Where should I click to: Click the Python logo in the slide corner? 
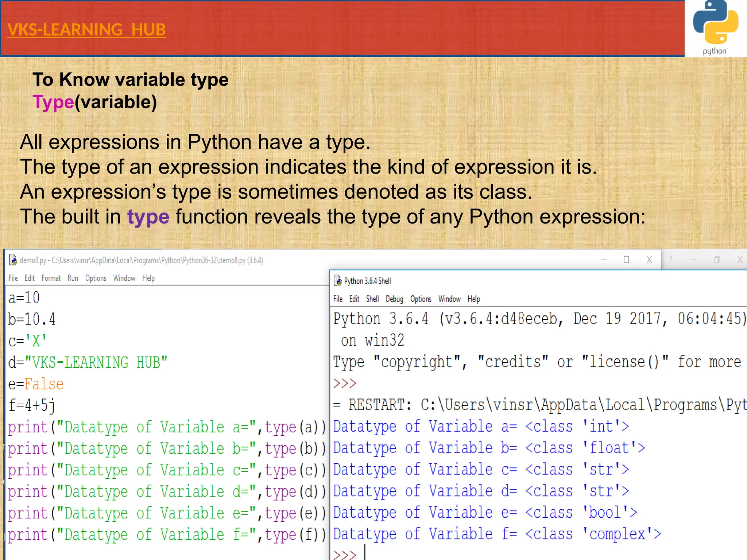716,27
